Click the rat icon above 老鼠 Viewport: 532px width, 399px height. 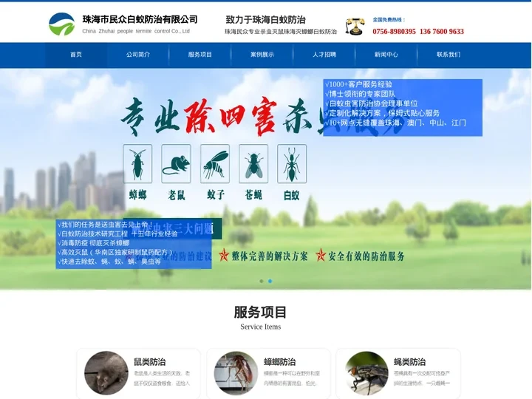pyautogui.click(x=176, y=164)
